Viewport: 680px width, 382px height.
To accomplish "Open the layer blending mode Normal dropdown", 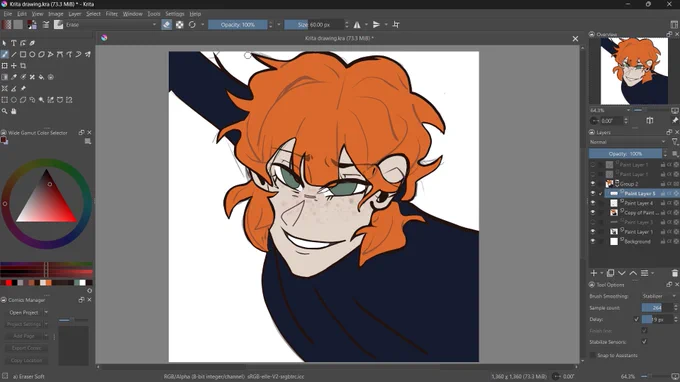I will [628, 142].
